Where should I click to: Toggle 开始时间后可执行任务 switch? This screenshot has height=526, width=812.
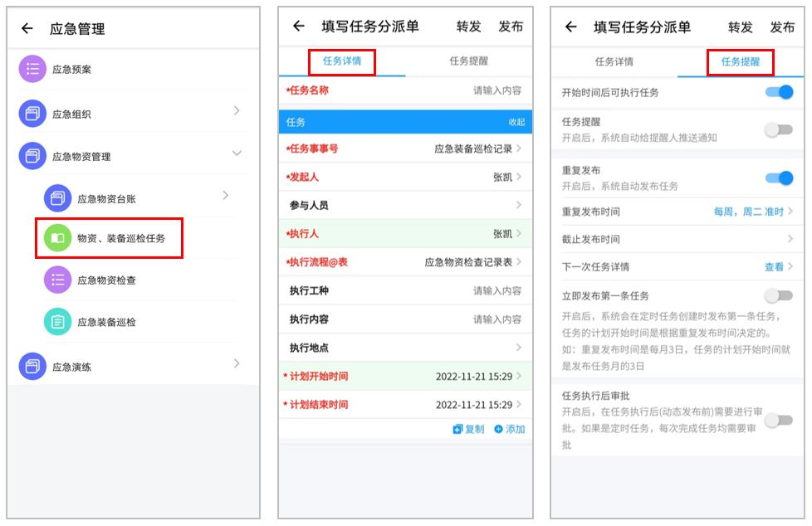[779, 92]
